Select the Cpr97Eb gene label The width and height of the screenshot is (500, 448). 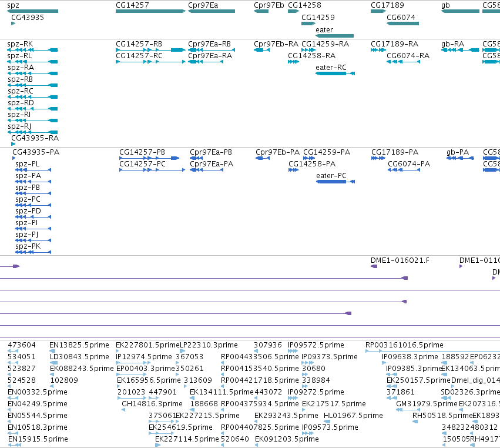269,5
